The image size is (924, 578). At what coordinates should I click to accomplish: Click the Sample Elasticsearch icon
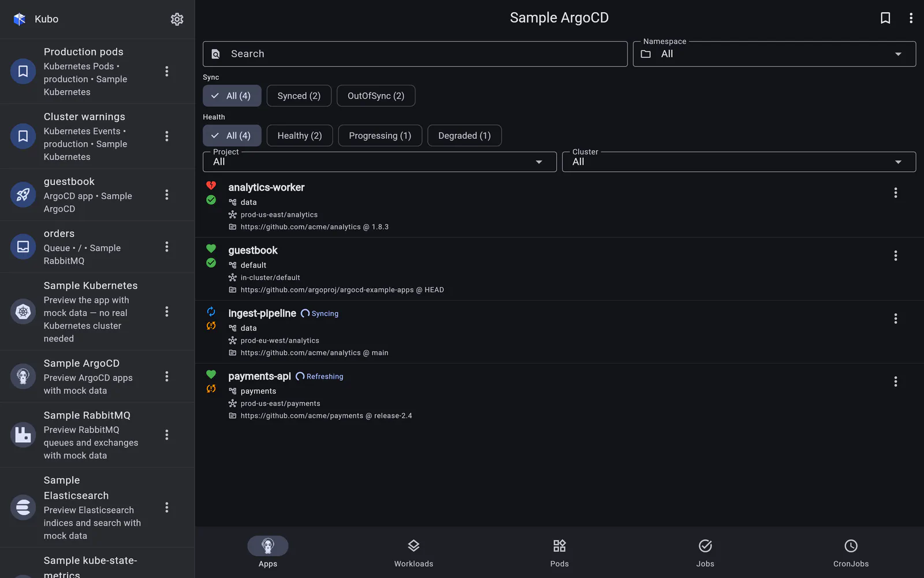point(23,507)
